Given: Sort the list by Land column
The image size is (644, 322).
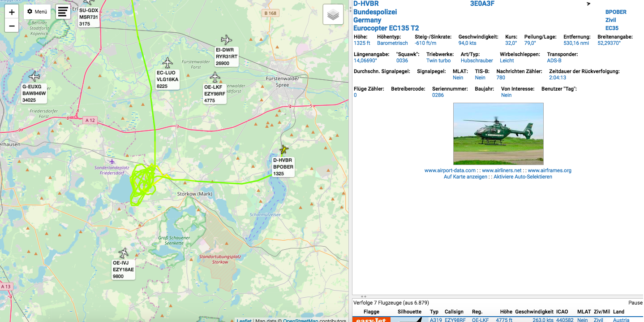Looking at the screenshot, I should (x=618, y=312).
